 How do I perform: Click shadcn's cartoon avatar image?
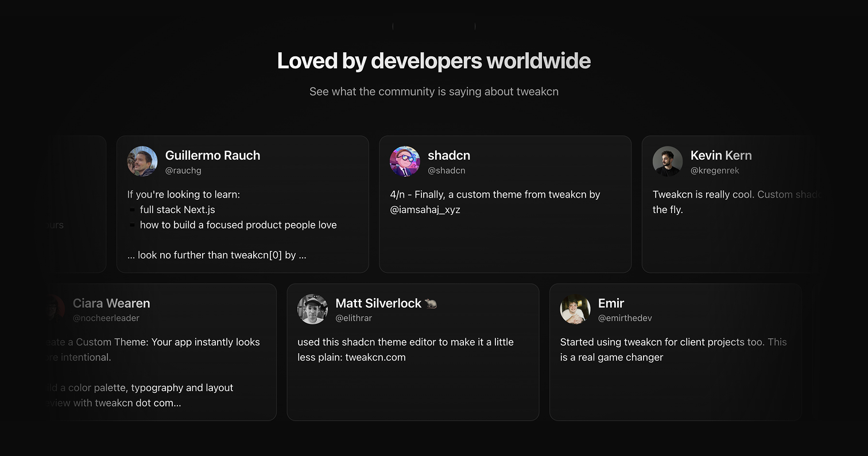[405, 161]
